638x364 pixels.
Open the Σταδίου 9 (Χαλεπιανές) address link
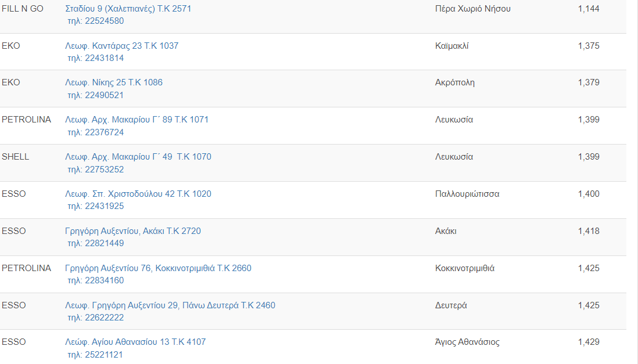coord(128,9)
